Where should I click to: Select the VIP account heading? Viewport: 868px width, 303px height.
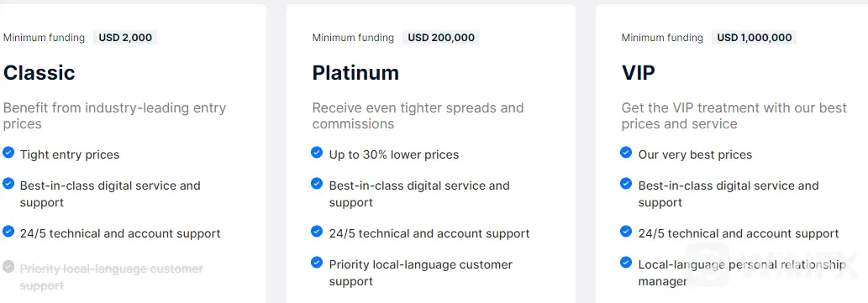point(639,72)
